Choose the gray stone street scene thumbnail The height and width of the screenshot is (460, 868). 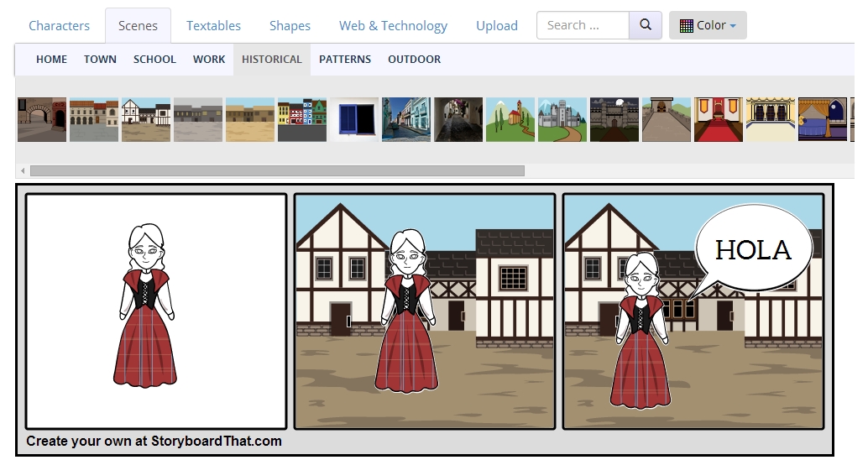pyautogui.click(x=198, y=119)
